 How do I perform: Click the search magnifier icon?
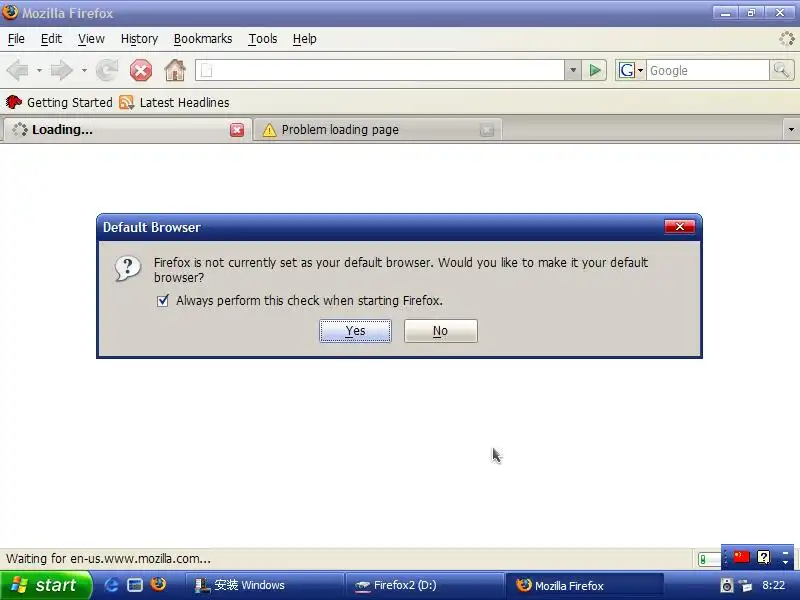[x=781, y=70]
